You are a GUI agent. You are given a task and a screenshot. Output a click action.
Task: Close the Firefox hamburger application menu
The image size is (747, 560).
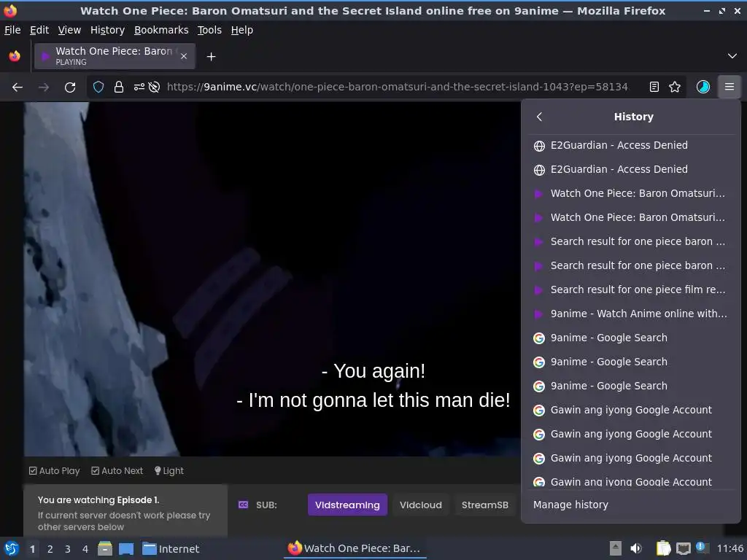(729, 87)
